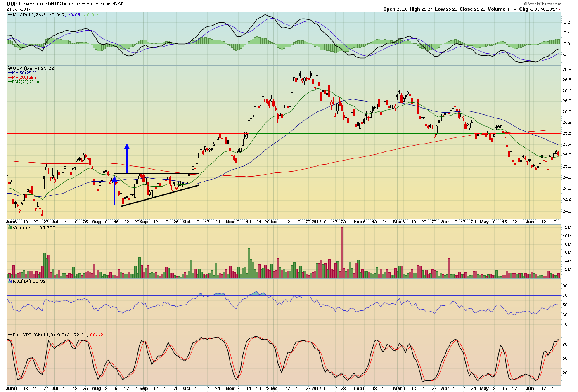Click the 2M volume axis label
Image resolution: width=578 pixels, height=392 pixels.
tap(568, 269)
